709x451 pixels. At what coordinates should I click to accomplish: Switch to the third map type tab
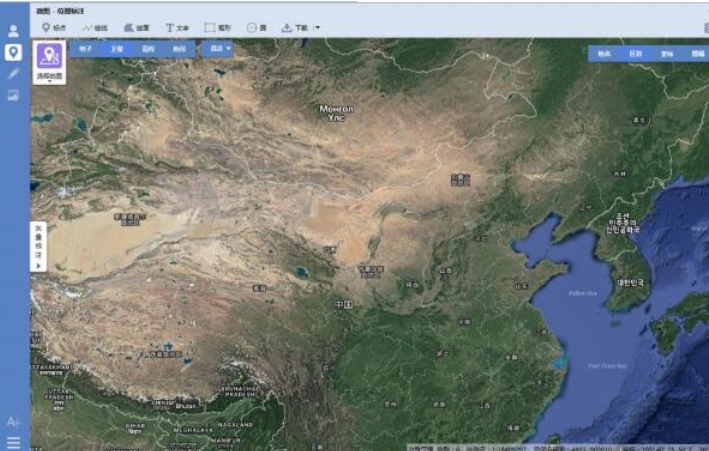[x=148, y=48]
